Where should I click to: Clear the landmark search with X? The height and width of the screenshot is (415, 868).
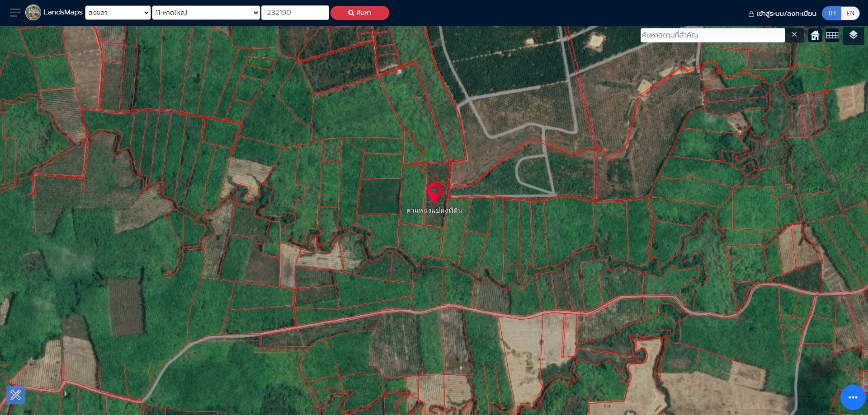click(x=794, y=35)
